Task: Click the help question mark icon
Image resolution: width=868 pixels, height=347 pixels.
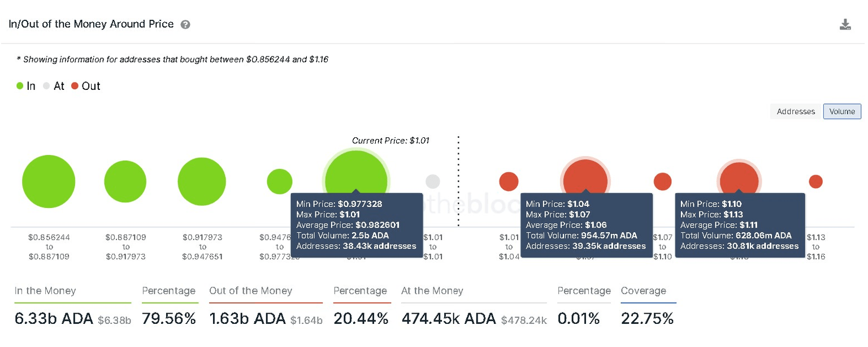Action: point(184,24)
